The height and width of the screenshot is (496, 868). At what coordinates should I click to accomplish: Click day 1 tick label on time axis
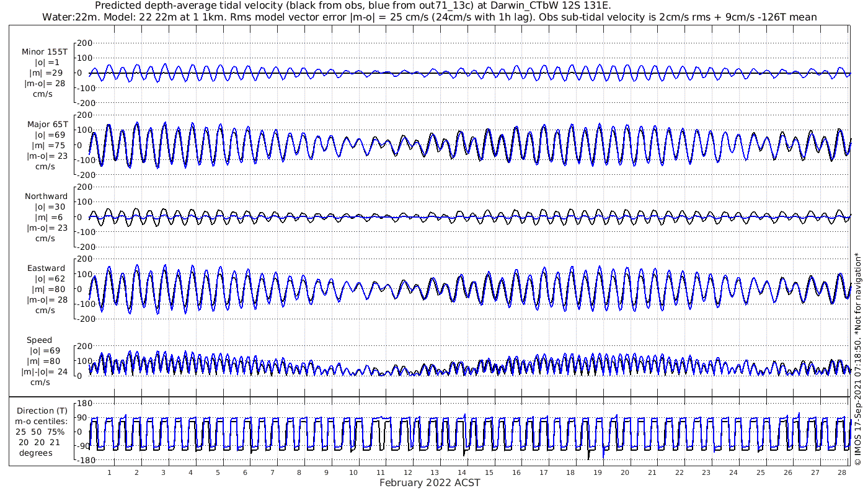pos(109,472)
